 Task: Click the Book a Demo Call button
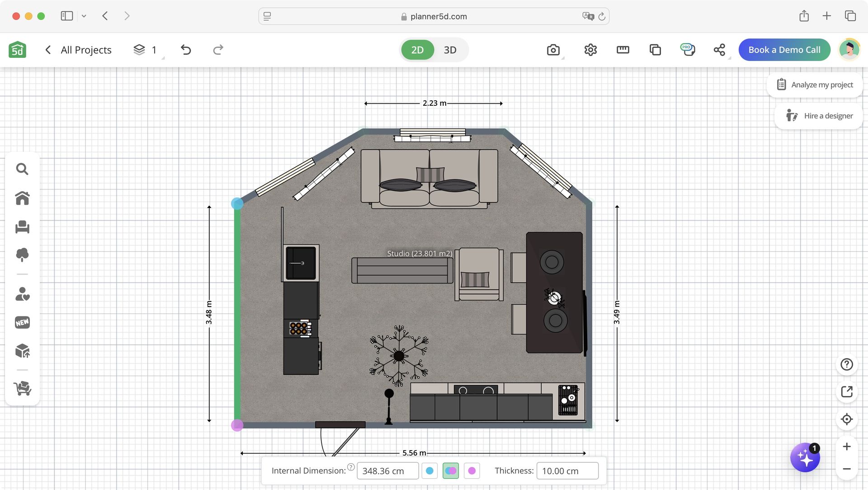coord(784,50)
